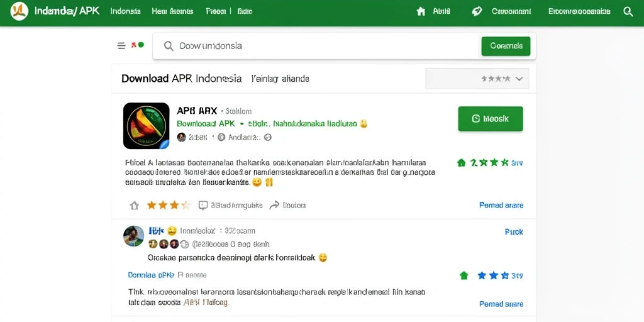Image resolution: width=644 pixels, height=322 pixels.
Task: Click the green home icon beside blue stars
Action: (x=464, y=275)
